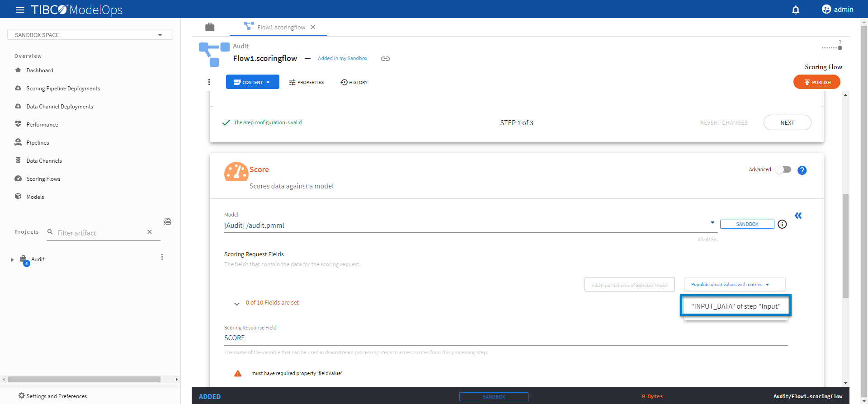
Task: Open Settings and Preferences
Action: [x=52, y=396]
